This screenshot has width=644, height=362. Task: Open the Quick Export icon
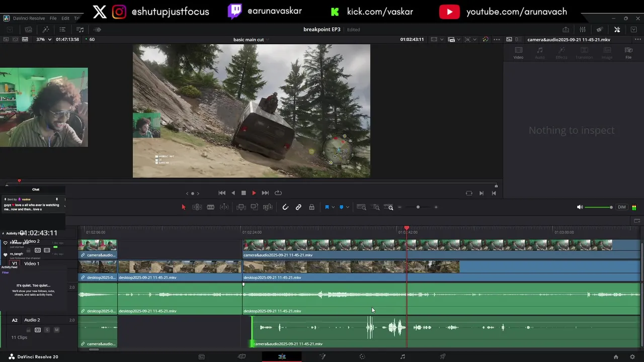[566, 30]
